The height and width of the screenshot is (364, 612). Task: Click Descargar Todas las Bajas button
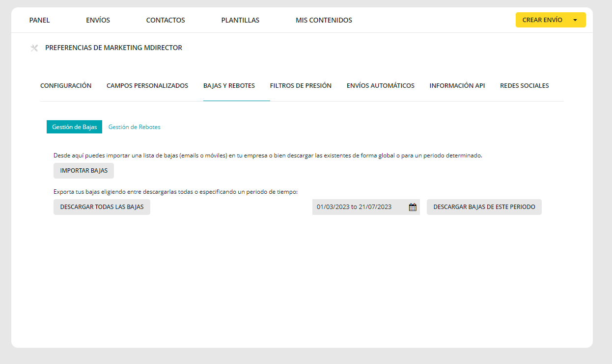coord(102,207)
